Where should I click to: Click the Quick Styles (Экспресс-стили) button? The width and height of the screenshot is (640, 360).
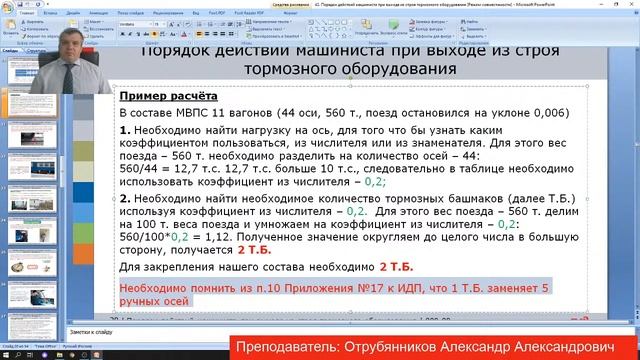(x=393, y=27)
